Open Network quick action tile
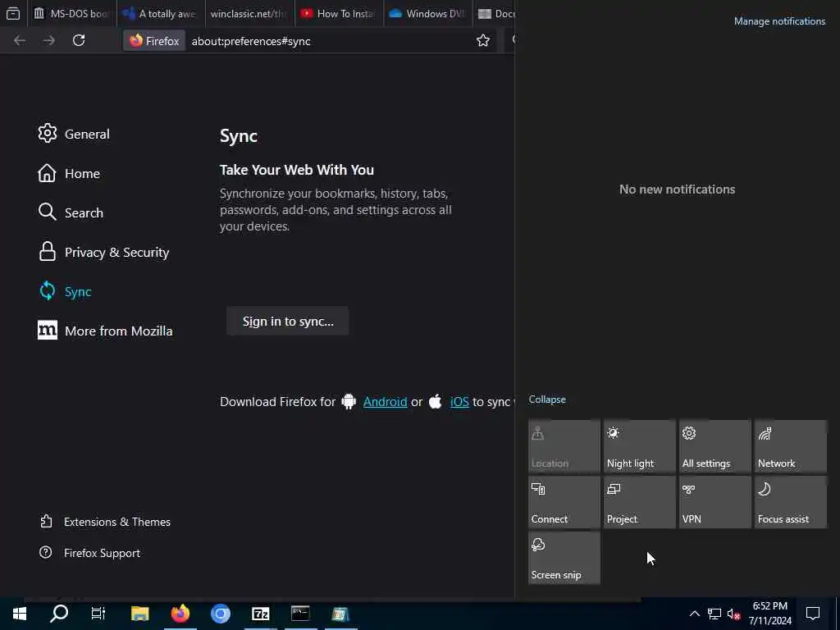840x630 pixels. 791,445
